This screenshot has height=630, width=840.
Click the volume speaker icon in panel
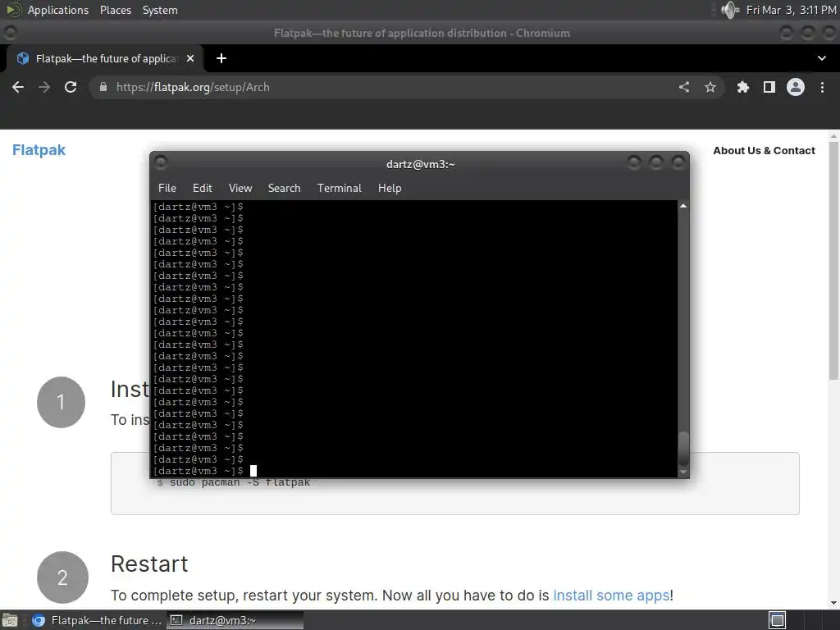[729, 10]
